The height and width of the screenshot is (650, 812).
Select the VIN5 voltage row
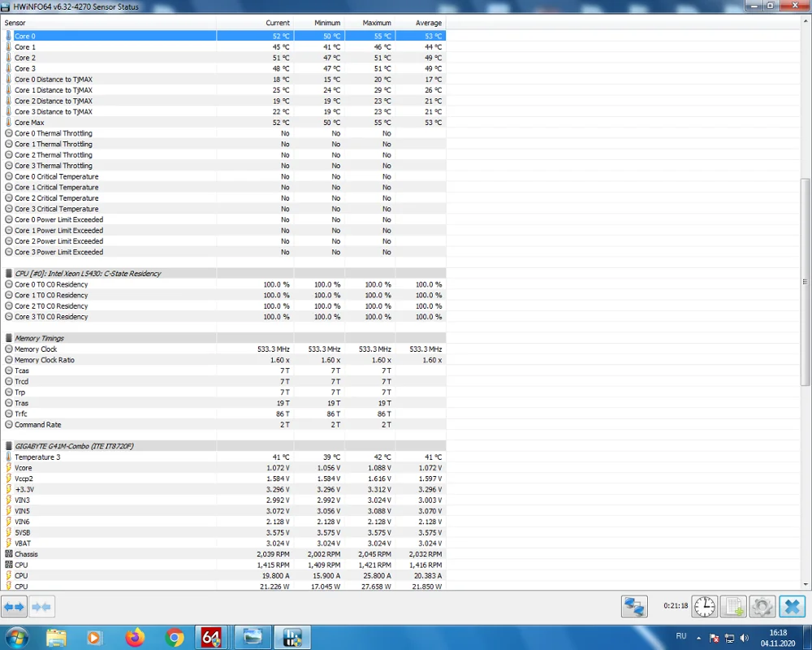[223, 511]
